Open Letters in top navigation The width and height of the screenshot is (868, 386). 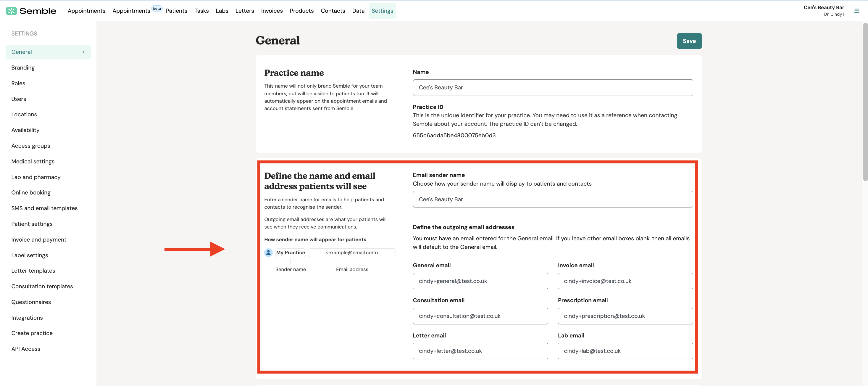[x=245, y=11]
